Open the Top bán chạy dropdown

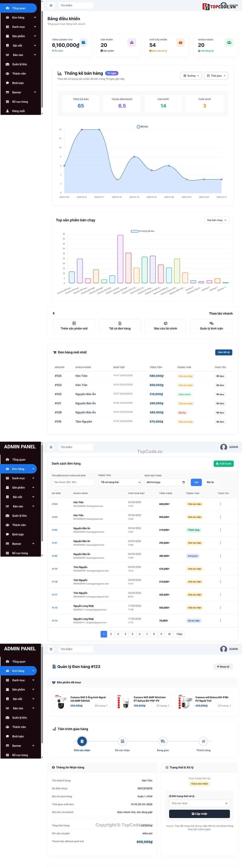coord(217,220)
